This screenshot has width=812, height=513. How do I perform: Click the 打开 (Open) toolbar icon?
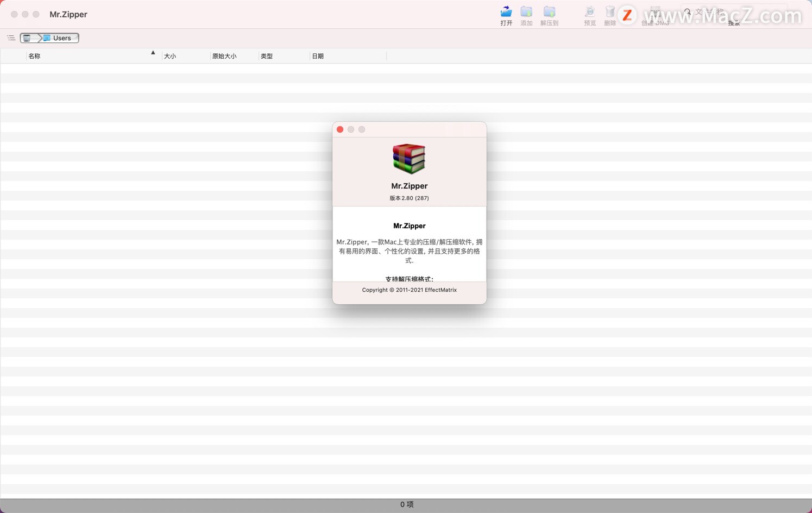506,11
